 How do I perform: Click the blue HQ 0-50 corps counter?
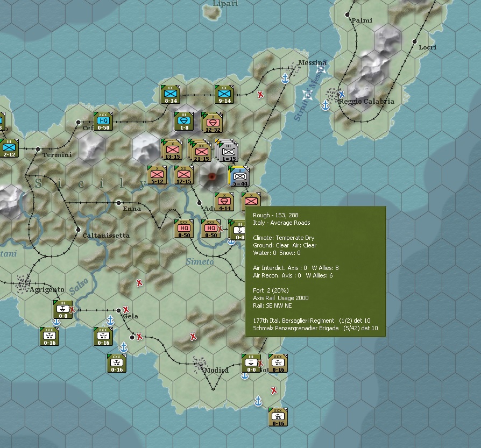tap(103, 122)
